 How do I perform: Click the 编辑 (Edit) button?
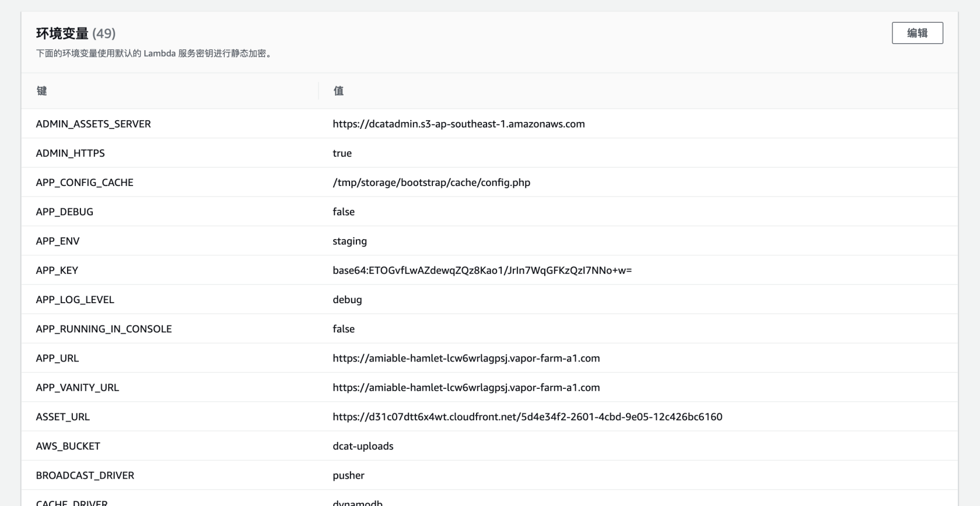click(917, 33)
